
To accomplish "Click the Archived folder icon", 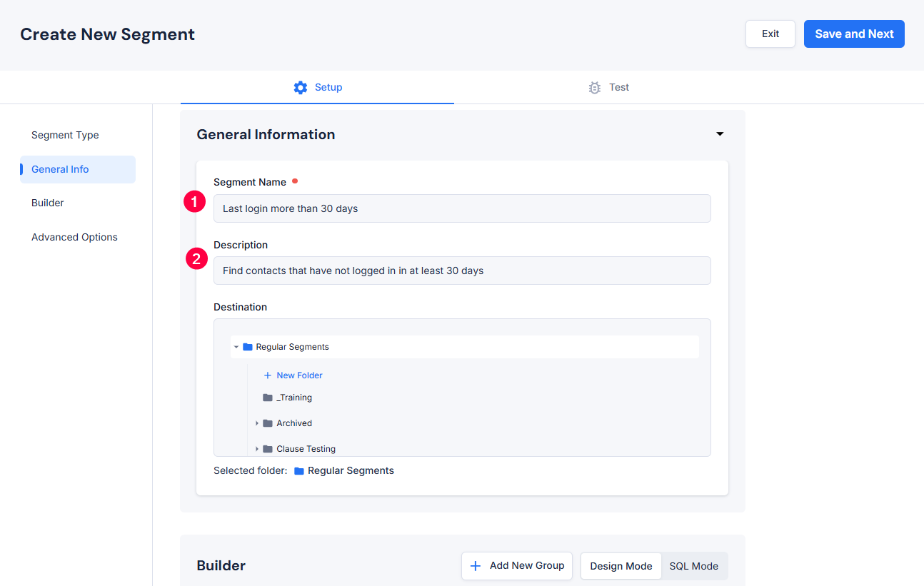I will [x=268, y=423].
